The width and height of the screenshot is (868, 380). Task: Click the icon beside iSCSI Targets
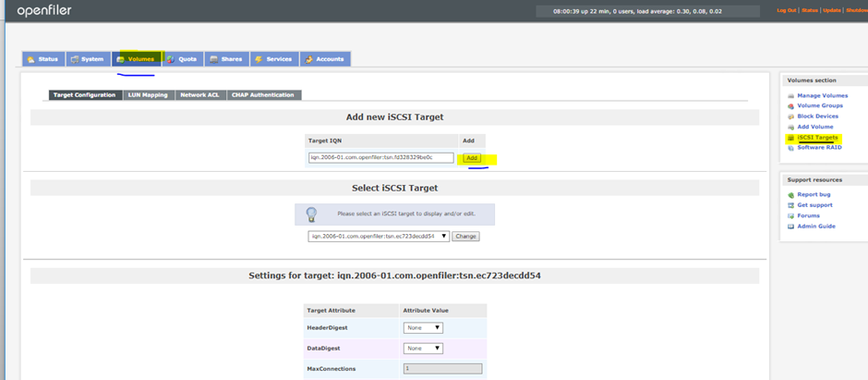coord(791,138)
